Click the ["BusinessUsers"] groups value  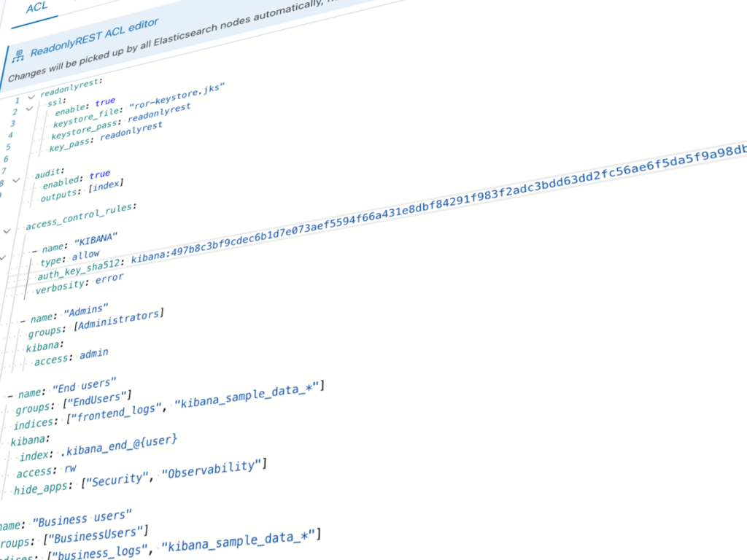coord(96,535)
